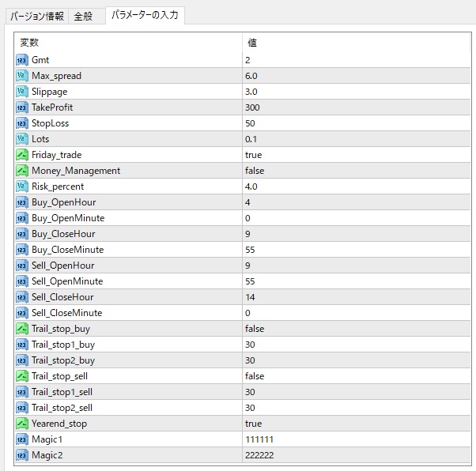
Task: Edit the Gmt value 2
Action: 357,60
